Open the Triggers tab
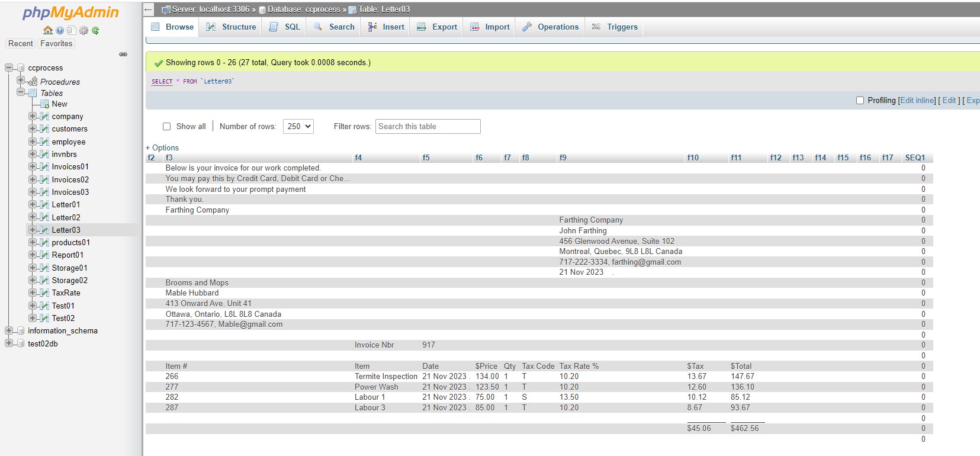The width and height of the screenshot is (980, 456). [615, 27]
